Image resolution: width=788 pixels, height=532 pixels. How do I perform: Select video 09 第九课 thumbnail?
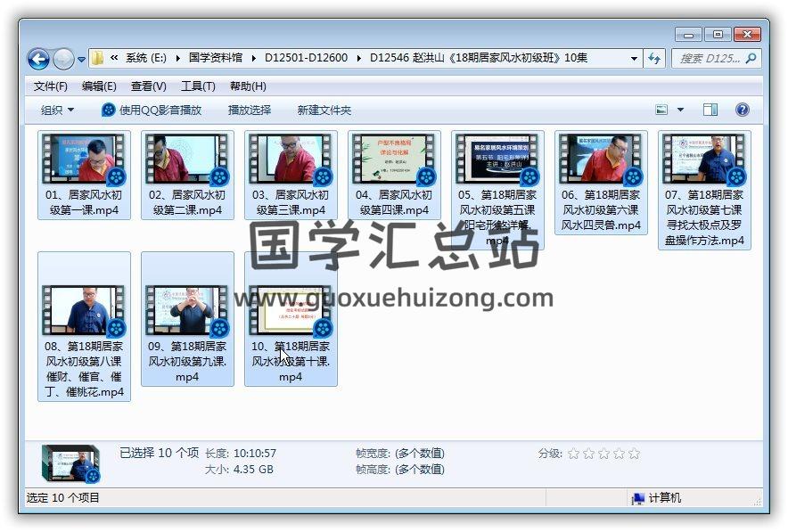[x=187, y=310]
